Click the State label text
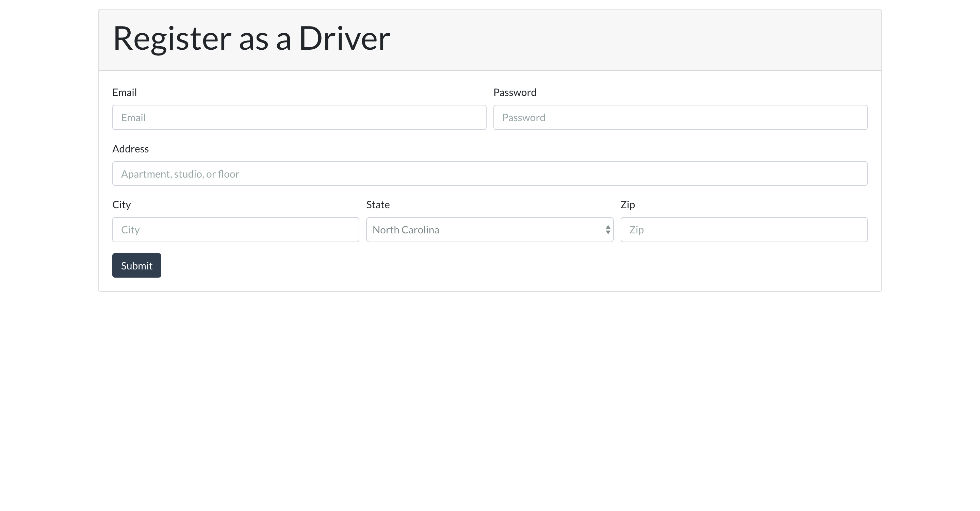 click(377, 205)
